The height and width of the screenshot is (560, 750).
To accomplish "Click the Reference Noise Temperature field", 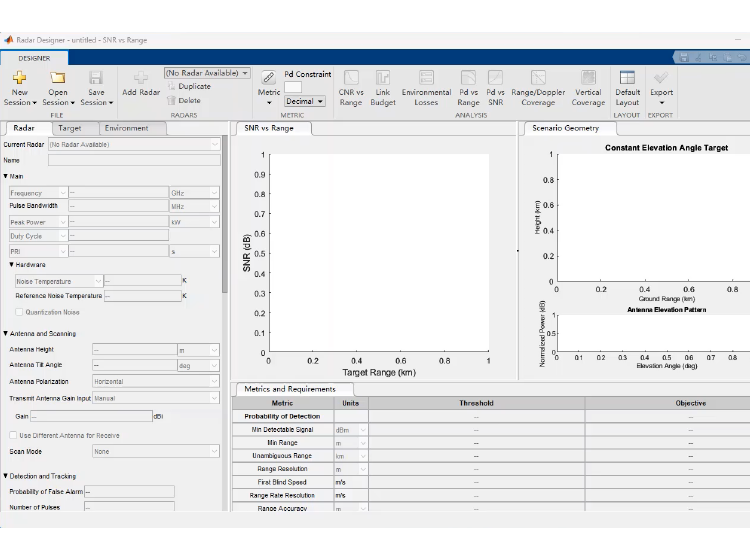I will pos(143,296).
